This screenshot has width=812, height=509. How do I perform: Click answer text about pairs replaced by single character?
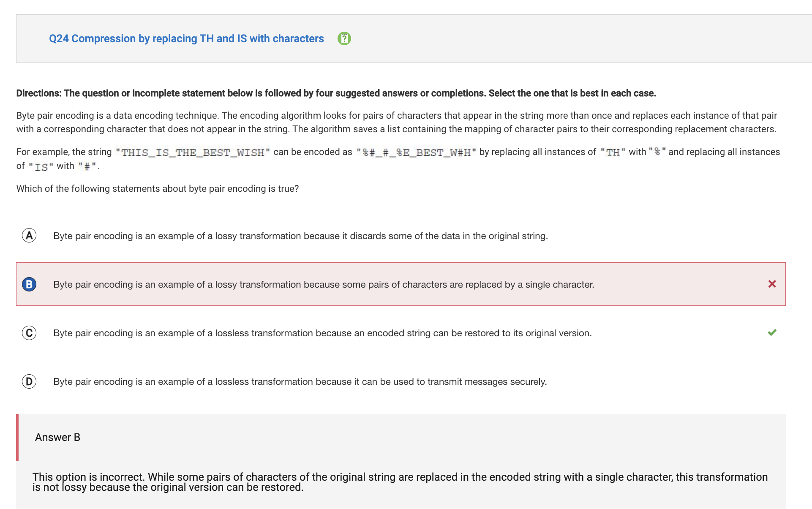coord(324,284)
